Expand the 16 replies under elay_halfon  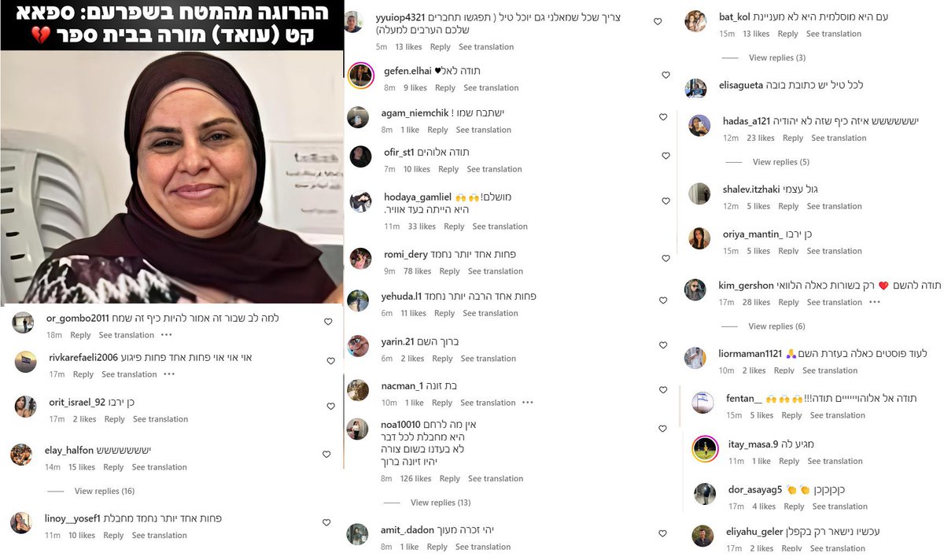click(105, 491)
